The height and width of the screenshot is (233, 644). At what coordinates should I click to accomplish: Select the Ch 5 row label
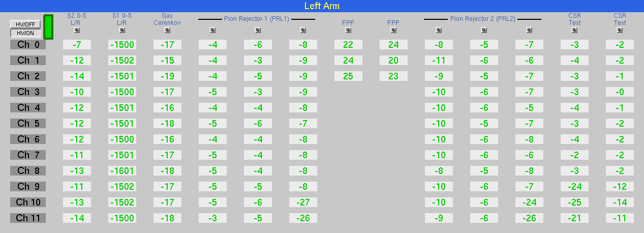[x=28, y=124]
